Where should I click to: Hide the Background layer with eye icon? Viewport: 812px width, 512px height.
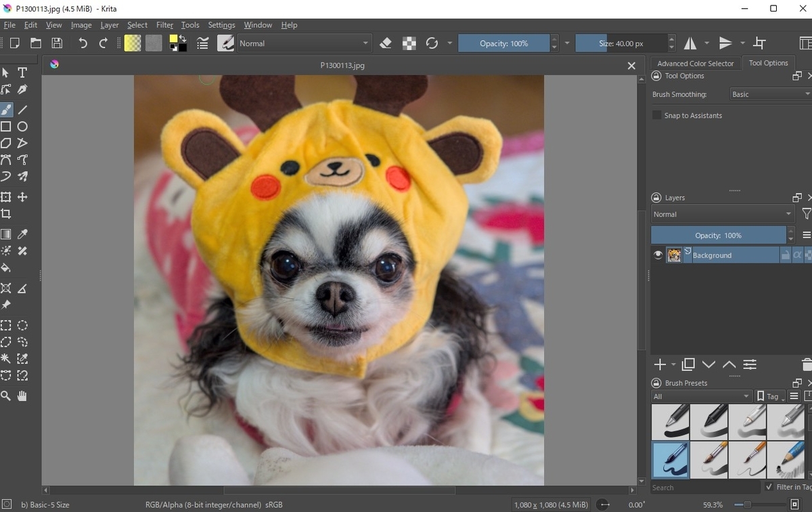[x=657, y=255]
